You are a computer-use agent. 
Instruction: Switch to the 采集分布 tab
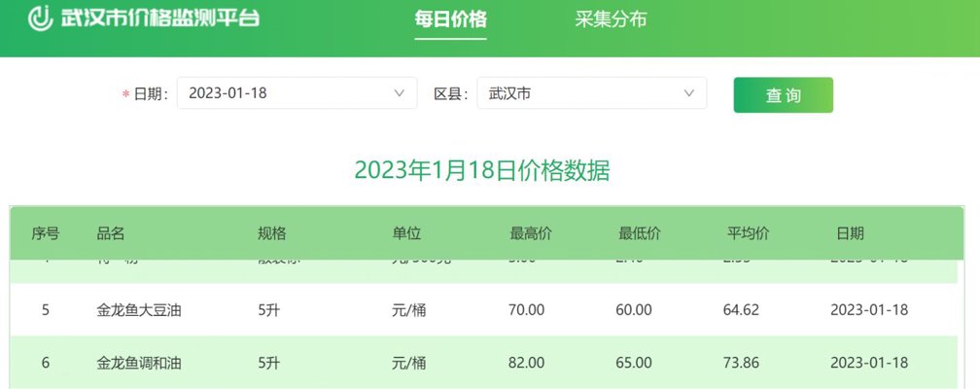pos(611,19)
